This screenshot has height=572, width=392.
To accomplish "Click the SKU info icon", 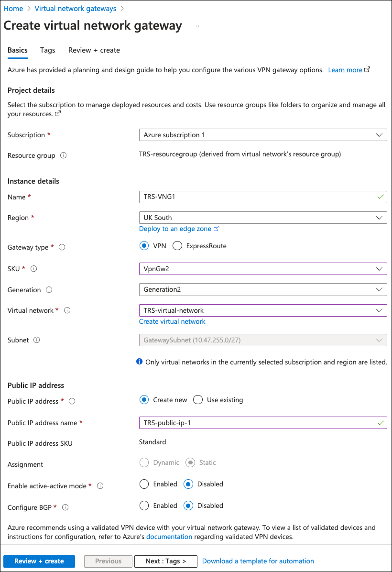I will click(x=34, y=269).
